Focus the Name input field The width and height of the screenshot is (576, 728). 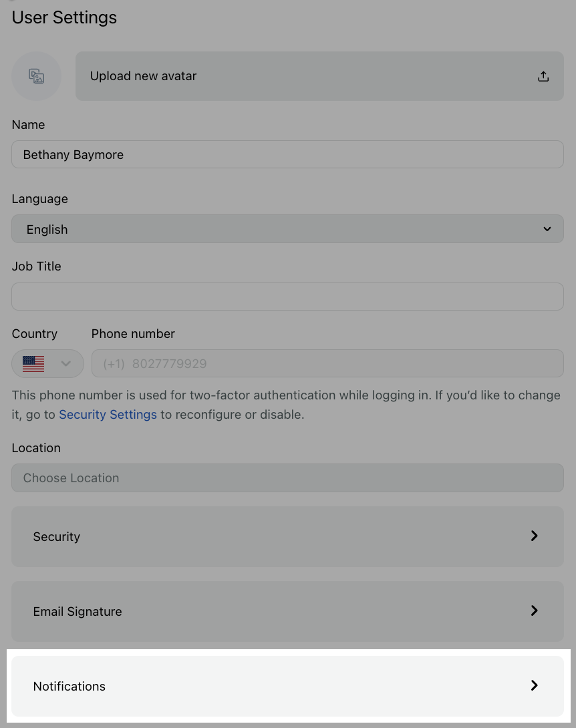coord(287,154)
